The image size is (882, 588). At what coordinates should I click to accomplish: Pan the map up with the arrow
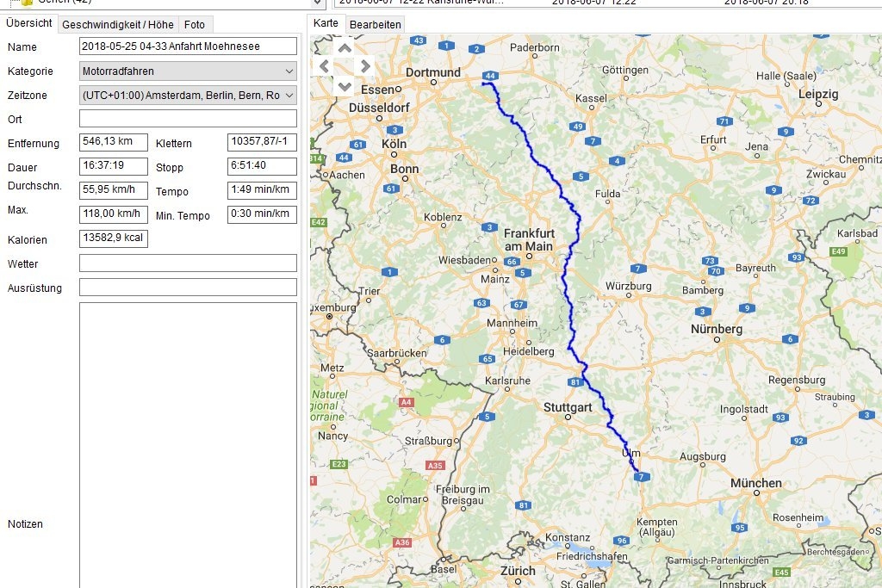click(345, 48)
